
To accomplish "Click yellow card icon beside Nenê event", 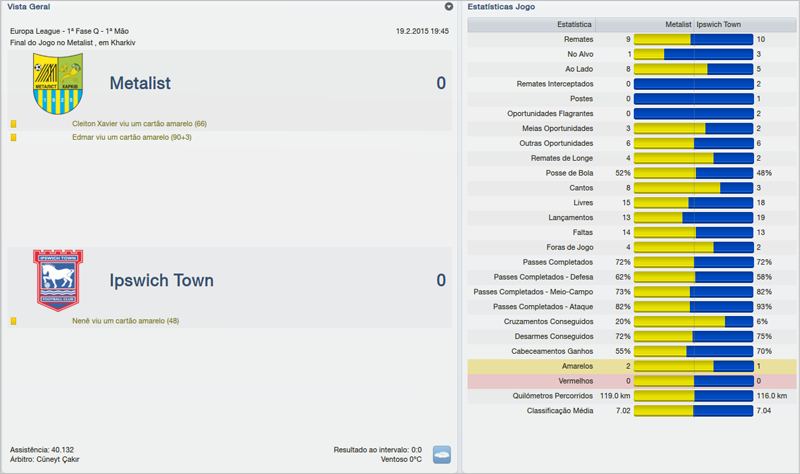I will point(14,321).
